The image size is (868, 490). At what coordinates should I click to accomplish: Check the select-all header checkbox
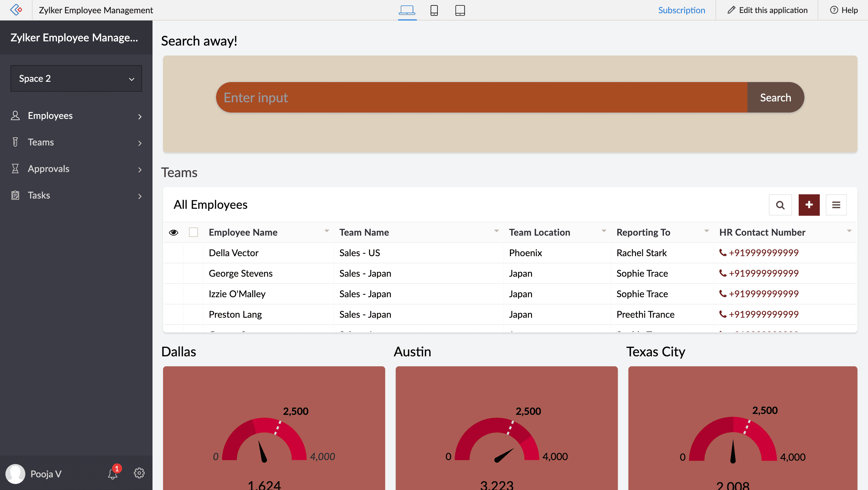tap(193, 232)
